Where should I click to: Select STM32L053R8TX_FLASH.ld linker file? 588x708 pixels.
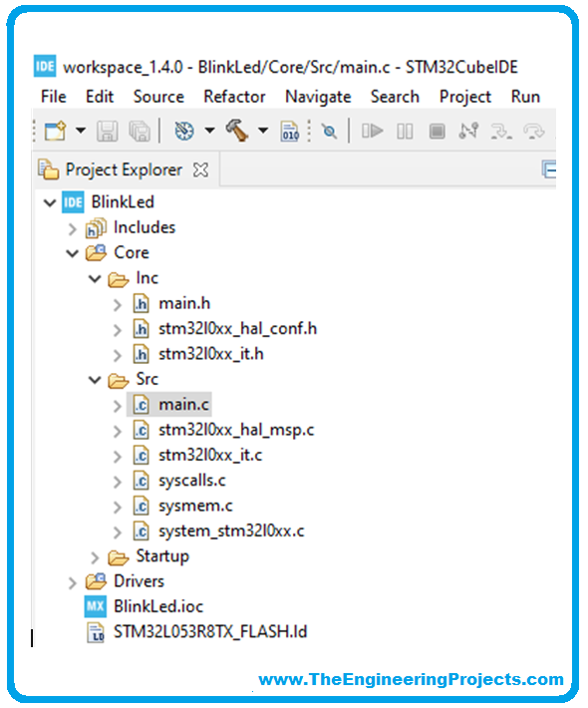point(210,631)
